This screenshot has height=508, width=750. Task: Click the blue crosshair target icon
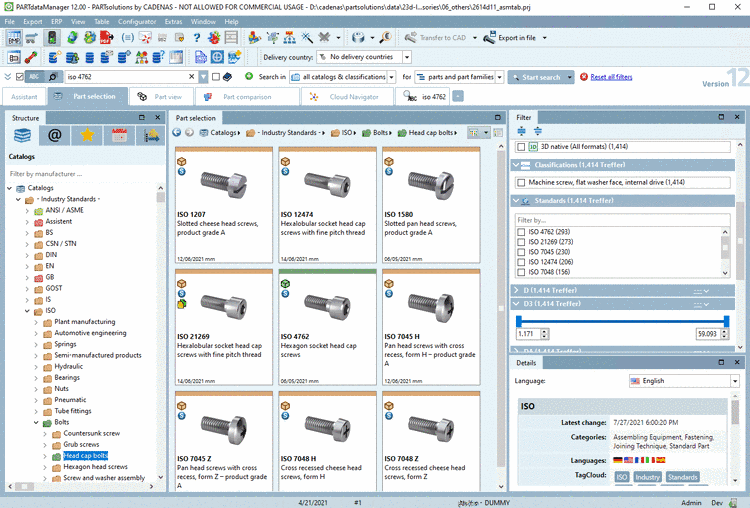(217, 57)
